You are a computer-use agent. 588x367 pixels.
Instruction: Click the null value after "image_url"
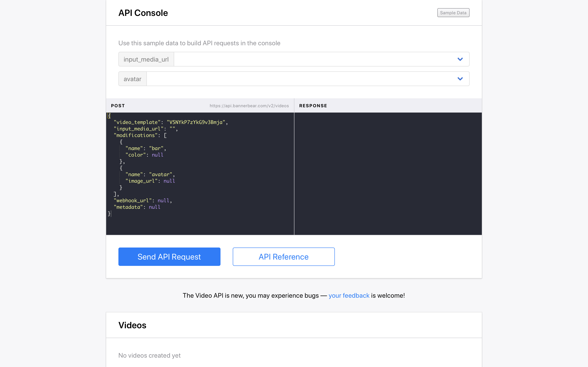click(x=169, y=181)
